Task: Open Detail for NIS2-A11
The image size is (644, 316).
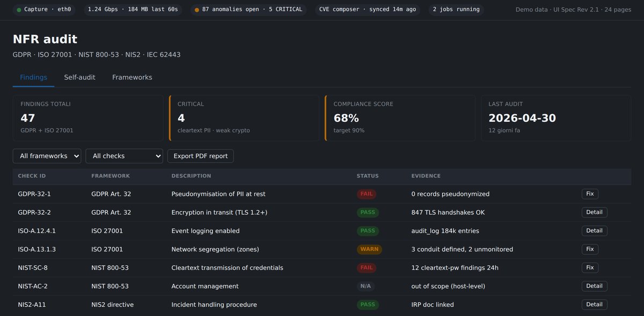Action: 594,304
